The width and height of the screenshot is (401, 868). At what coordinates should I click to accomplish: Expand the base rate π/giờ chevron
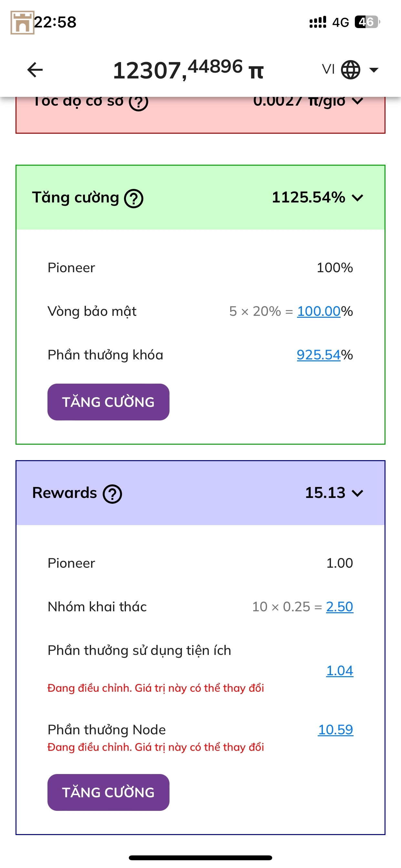[357, 101]
